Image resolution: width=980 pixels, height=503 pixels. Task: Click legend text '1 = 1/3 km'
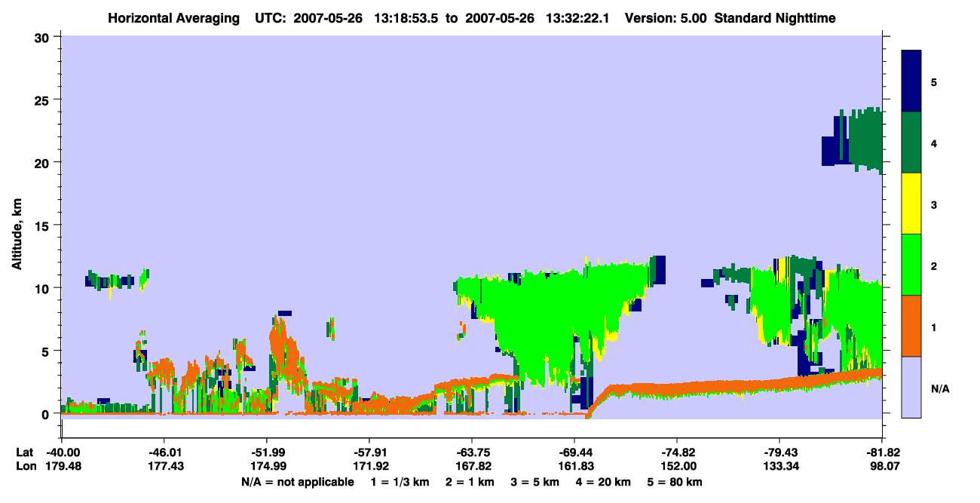[400, 482]
